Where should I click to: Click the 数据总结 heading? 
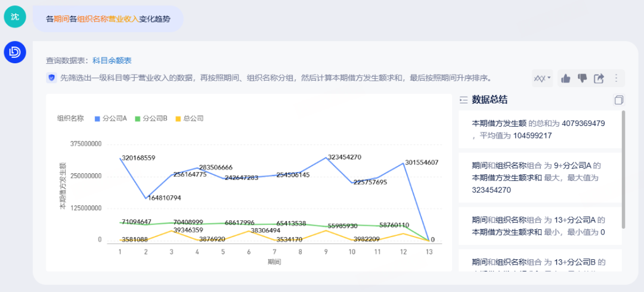489,100
